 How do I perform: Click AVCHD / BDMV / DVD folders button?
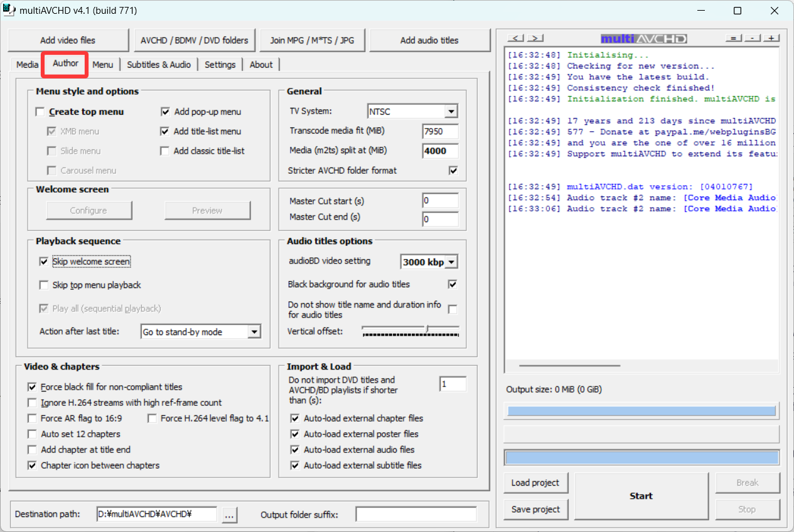pyautogui.click(x=195, y=40)
